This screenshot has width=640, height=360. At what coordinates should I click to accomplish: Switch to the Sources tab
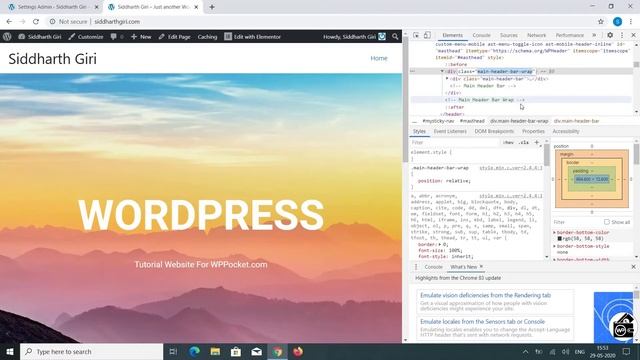509,35
